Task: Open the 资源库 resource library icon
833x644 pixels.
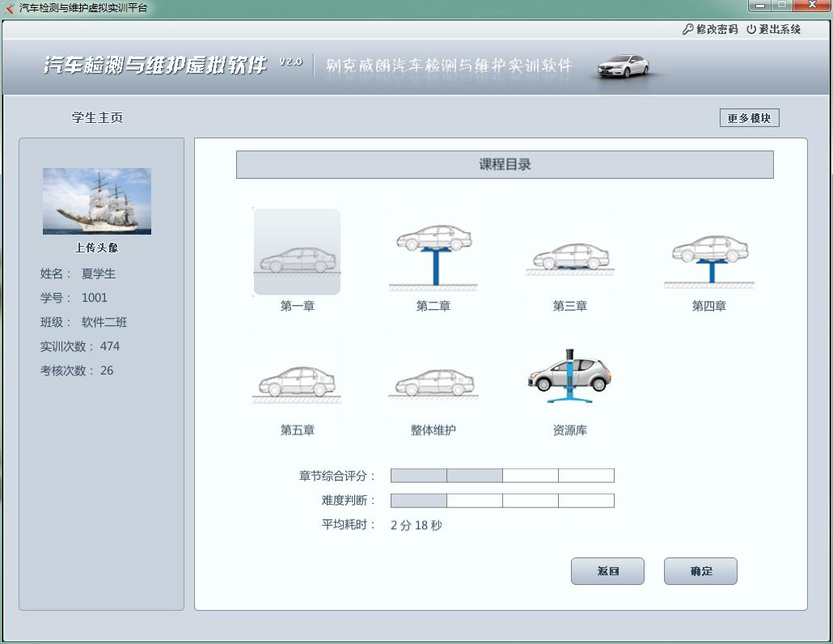Action: 569,375
